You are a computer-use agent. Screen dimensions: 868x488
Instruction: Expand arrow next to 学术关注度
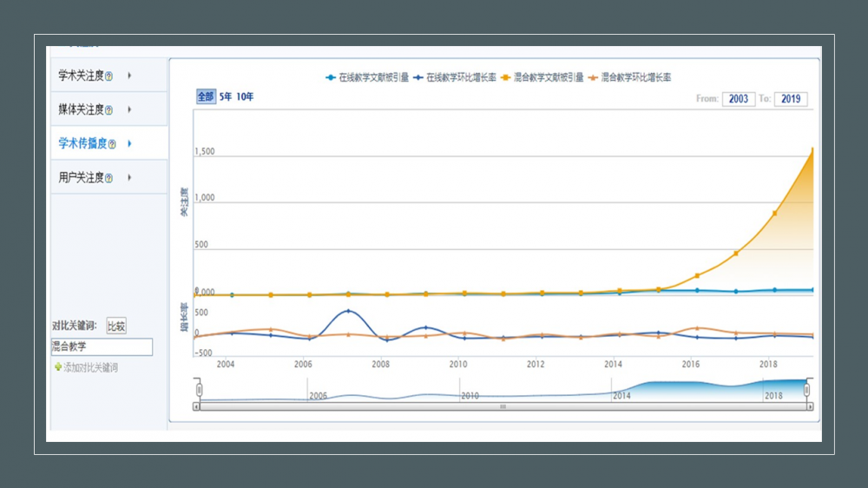(129, 76)
